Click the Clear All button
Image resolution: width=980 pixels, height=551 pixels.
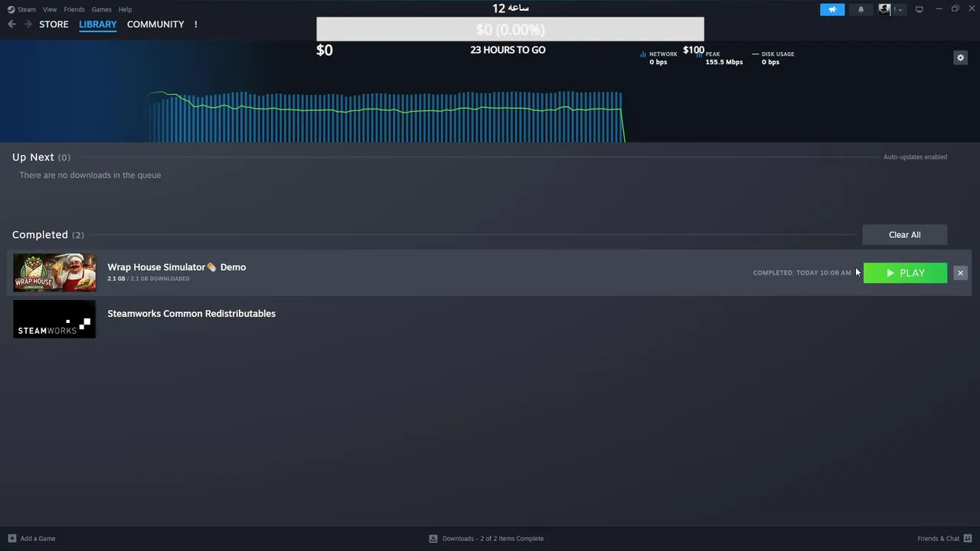pyautogui.click(x=904, y=235)
